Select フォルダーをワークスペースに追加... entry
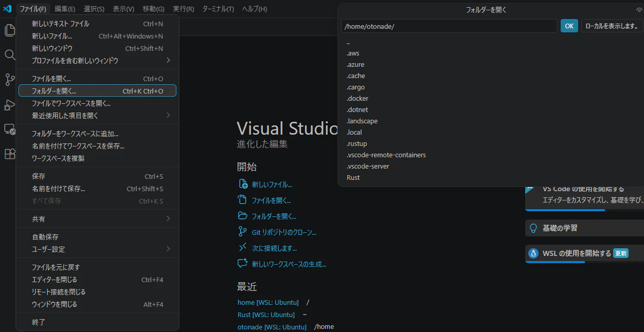The width and height of the screenshot is (644, 332). (98, 134)
